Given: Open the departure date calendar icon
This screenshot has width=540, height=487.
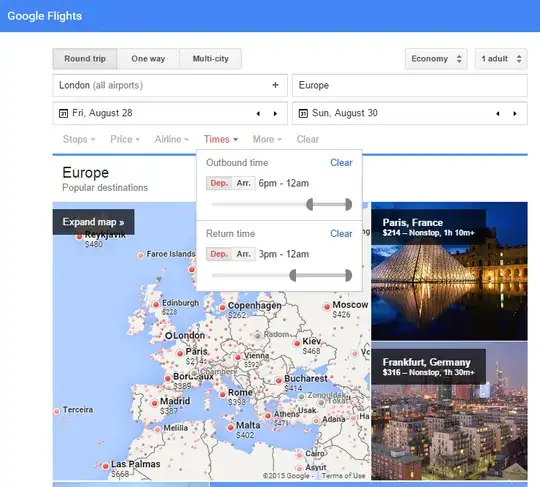Looking at the screenshot, I should point(63,113).
